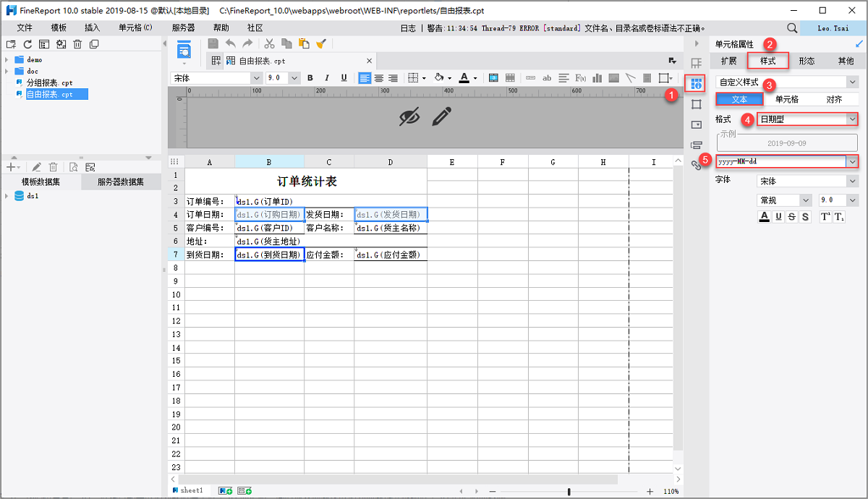This screenshot has height=499, width=868.
Task: Preview the dataset with magnifier page icon
Action: click(73, 167)
